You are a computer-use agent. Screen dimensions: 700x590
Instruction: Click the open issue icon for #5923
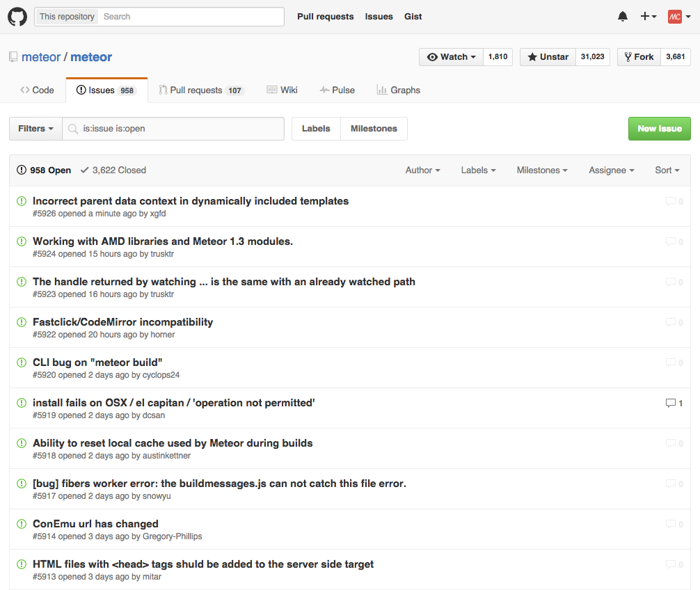pyautogui.click(x=22, y=282)
